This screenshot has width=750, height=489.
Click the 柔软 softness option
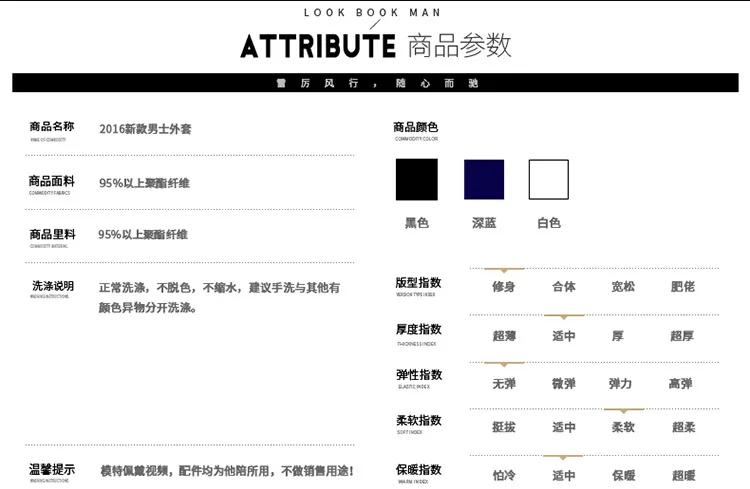click(623, 427)
